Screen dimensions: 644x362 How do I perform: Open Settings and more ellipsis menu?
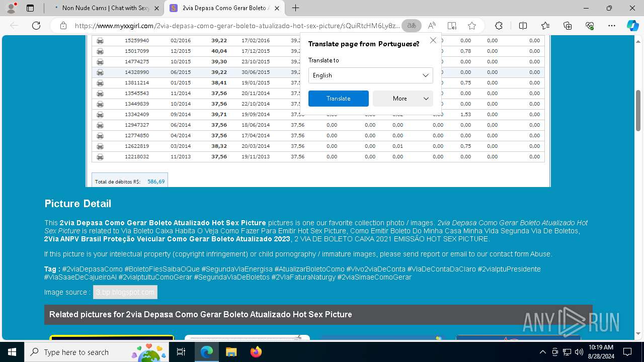coord(612,26)
